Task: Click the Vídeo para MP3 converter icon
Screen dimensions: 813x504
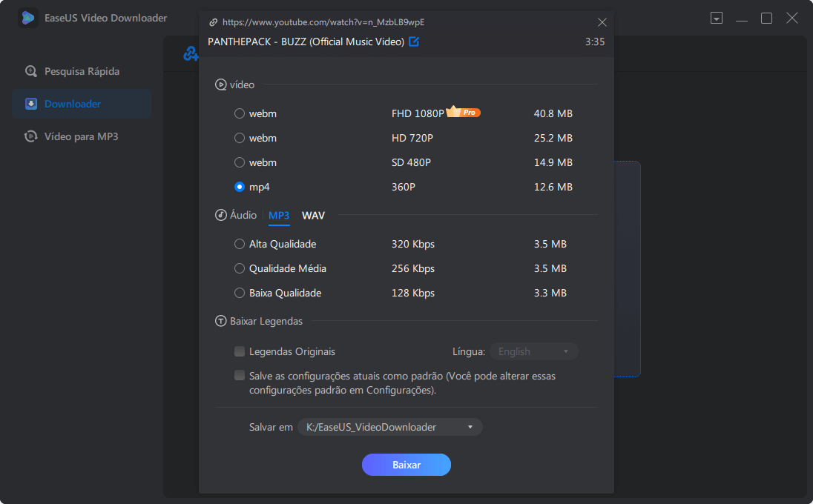Action: click(31, 136)
